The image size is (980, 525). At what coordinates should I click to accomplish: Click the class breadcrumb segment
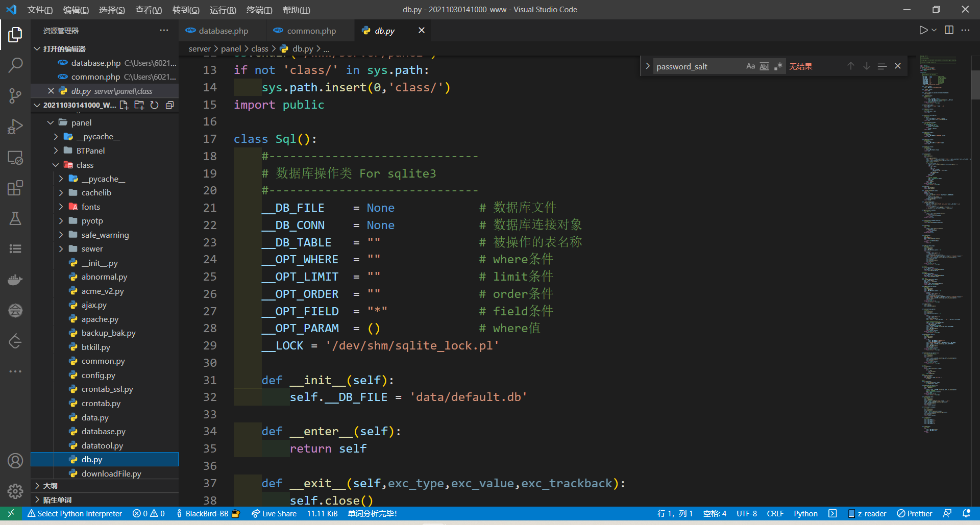pos(260,49)
